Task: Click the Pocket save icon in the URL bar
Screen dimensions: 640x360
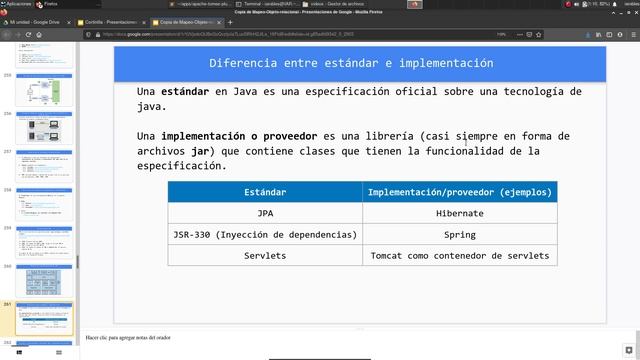Action: (x=529, y=35)
